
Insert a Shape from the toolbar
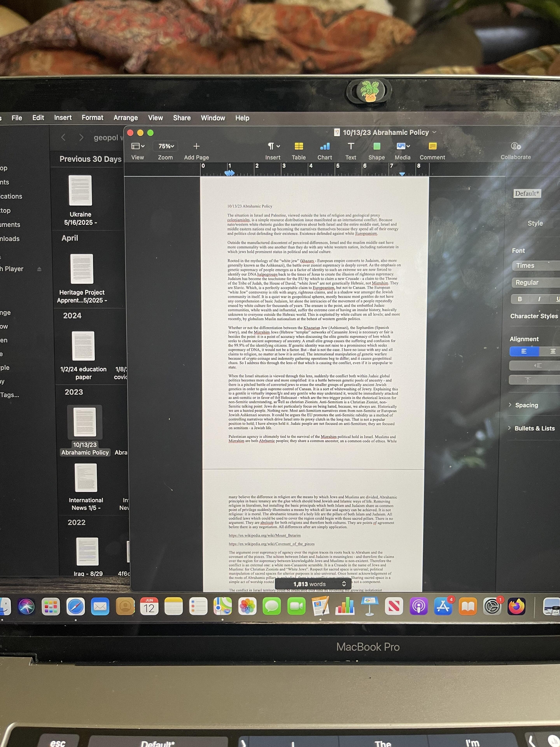click(377, 146)
